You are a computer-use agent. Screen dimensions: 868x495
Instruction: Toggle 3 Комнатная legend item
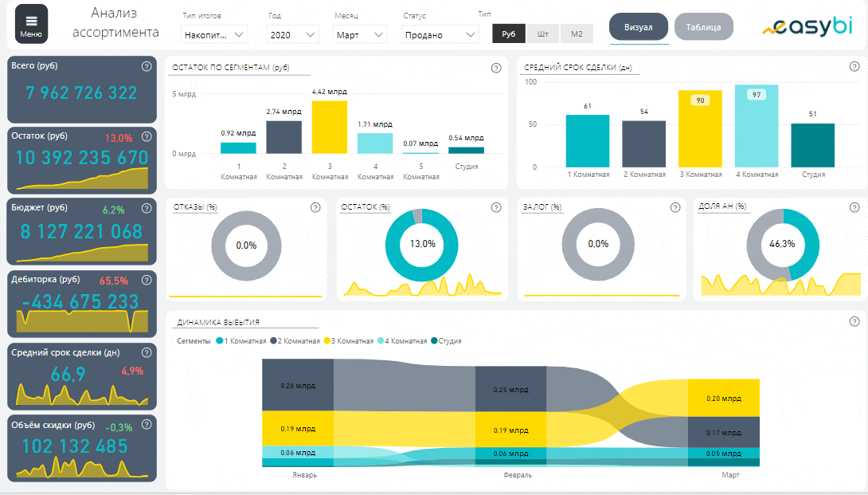pos(349,341)
